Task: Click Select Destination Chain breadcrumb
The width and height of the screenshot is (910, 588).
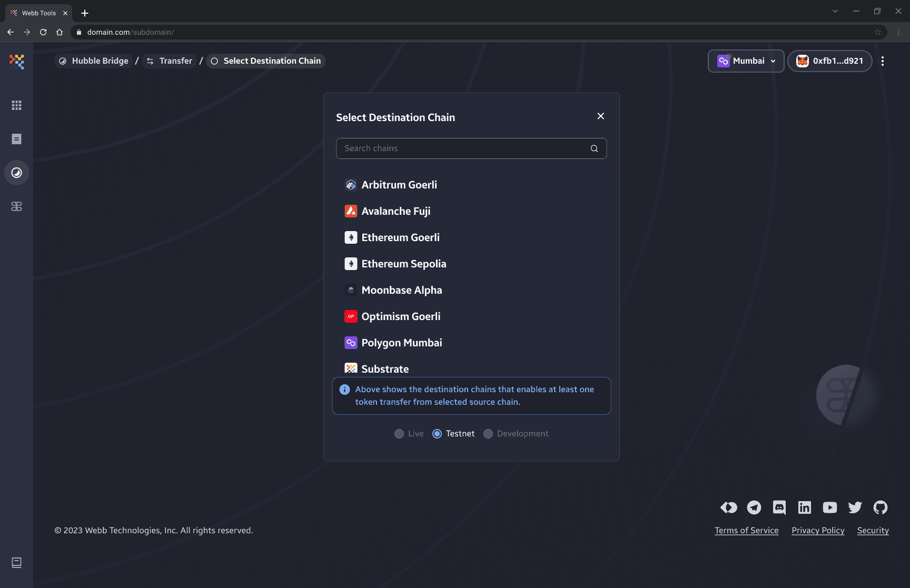Action: pyautogui.click(x=266, y=61)
